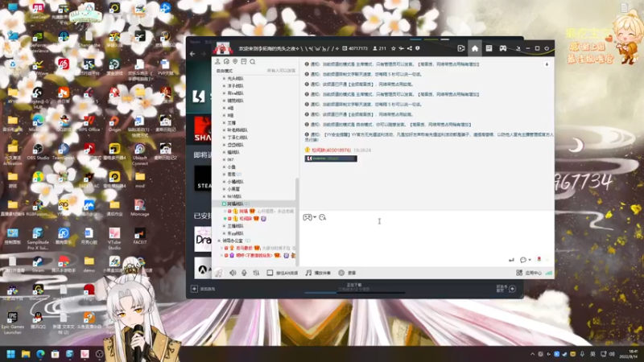Open the image thumbnail posted in chat

tap(331, 158)
